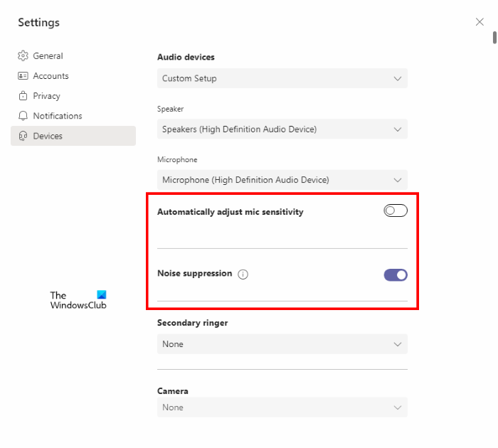The height and width of the screenshot is (448, 498).
Task: Click the General gear icon
Action: click(x=23, y=56)
